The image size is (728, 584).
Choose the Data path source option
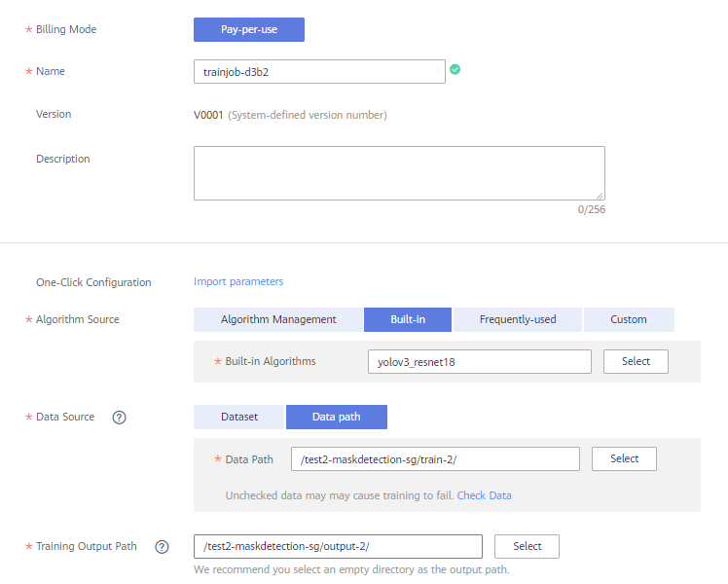pos(337,417)
